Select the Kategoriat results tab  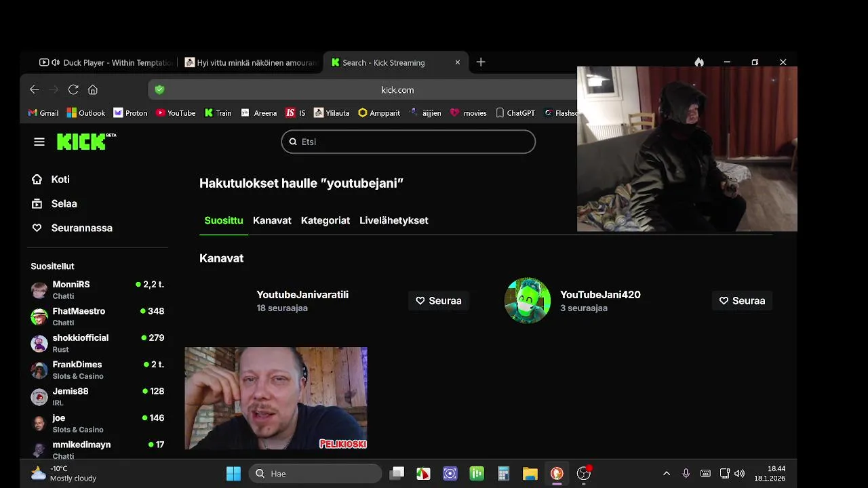[x=325, y=220]
